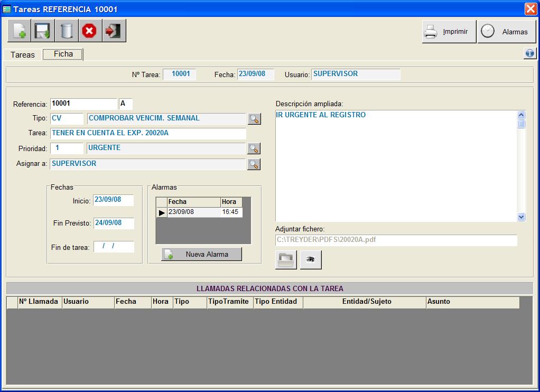Select the alarm row marker arrow
540x392 pixels.
pos(162,212)
